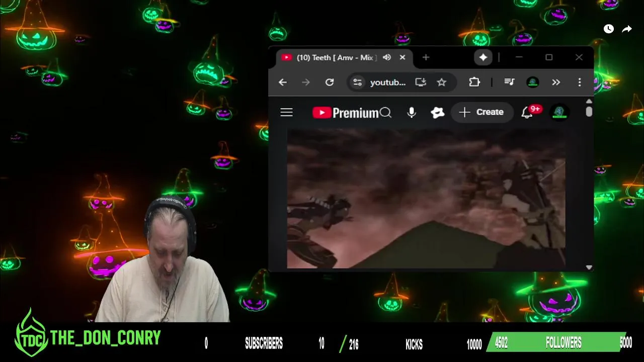Click the SUBSCRIBERS label

pyautogui.click(x=264, y=343)
